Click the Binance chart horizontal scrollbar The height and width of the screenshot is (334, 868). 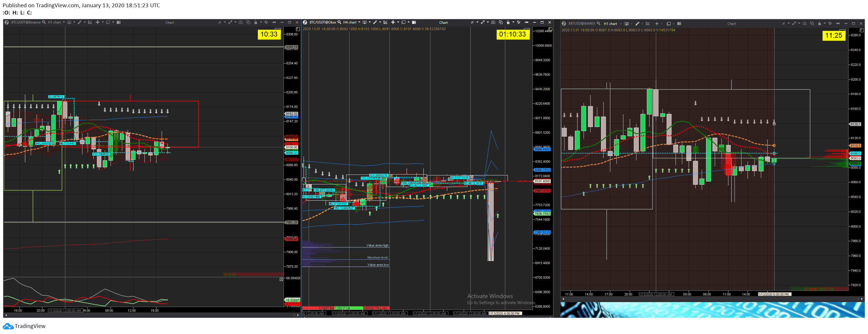[x=151, y=315]
